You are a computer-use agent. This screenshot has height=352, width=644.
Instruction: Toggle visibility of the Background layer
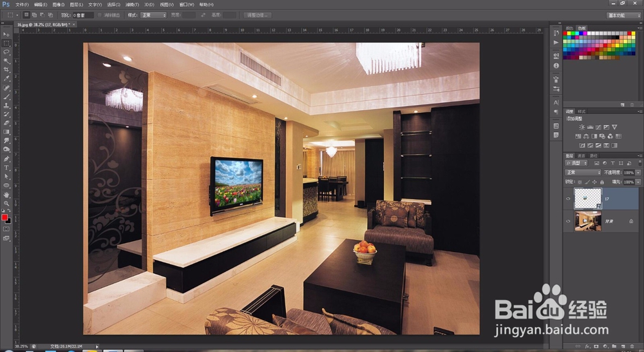tap(569, 221)
